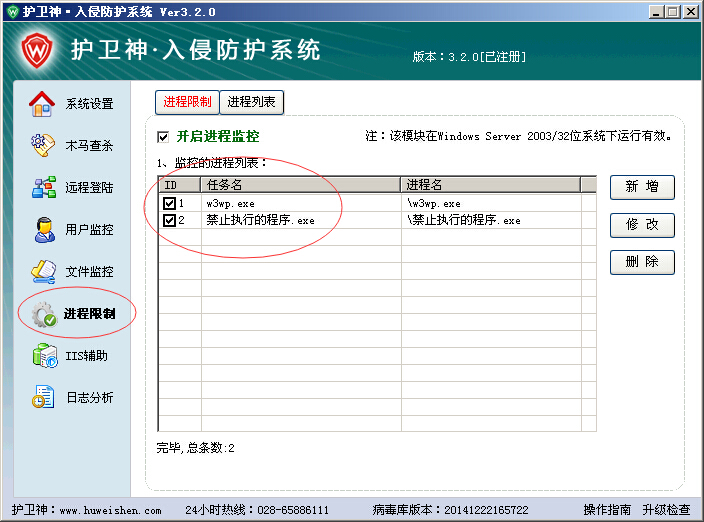Click the 进程名 column header
Viewport: 704px width, 522px height.
tap(491, 185)
